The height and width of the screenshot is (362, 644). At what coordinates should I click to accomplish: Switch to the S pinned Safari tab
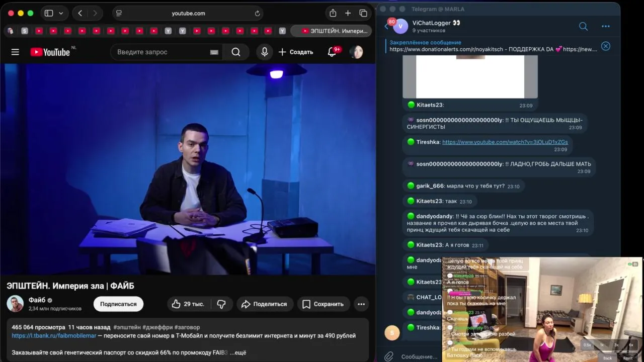pos(24,31)
